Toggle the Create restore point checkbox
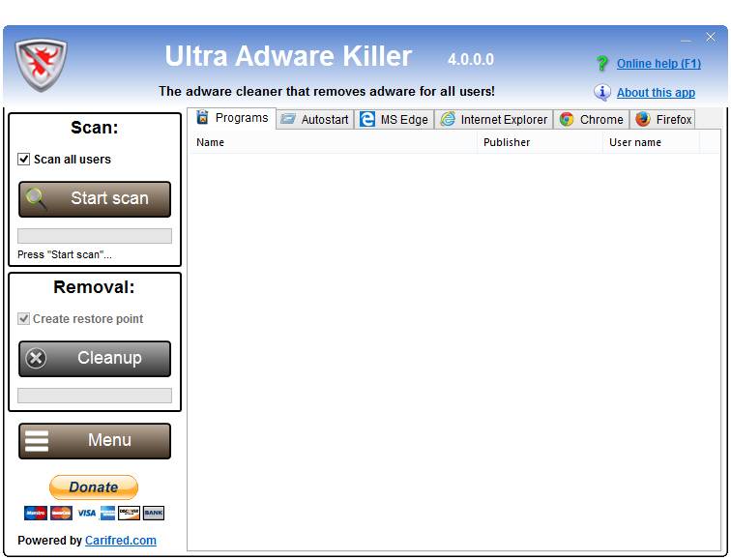 coord(23,318)
